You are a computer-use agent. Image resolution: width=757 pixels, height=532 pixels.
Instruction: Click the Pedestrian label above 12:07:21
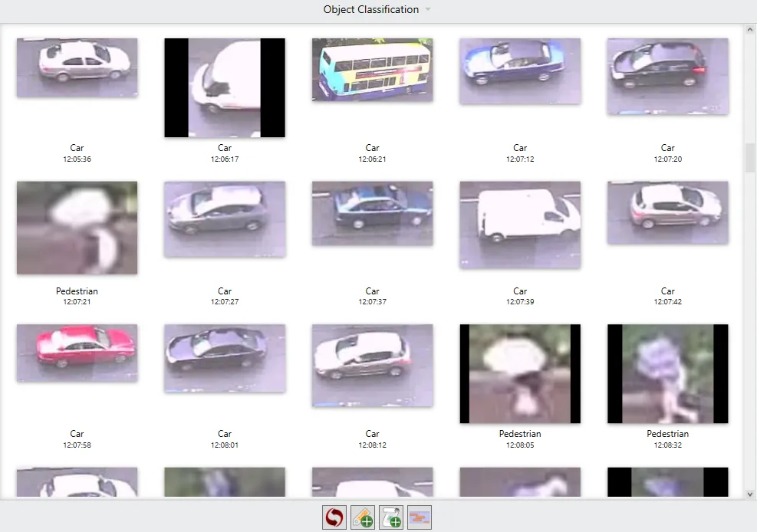pyautogui.click(x=77, y=291)
